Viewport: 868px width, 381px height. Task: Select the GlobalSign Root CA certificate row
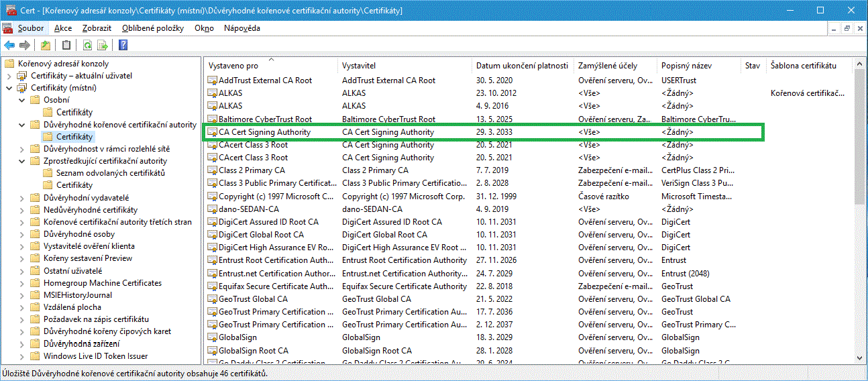pyautogui.click(x=254, y=351)
